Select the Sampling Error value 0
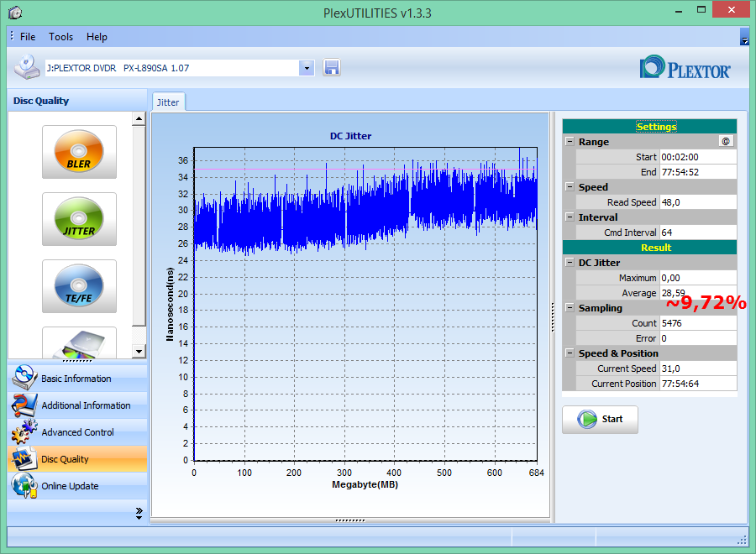 coord(698,338)
